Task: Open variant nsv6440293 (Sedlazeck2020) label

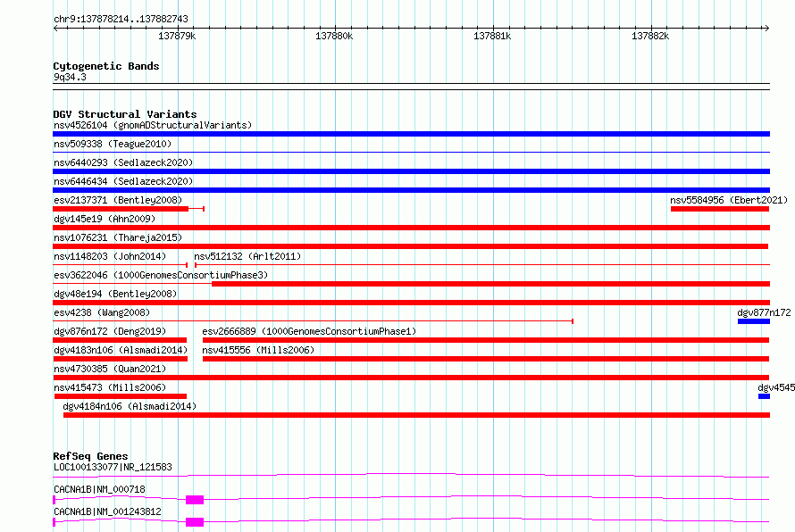Action: coord(123,162)
